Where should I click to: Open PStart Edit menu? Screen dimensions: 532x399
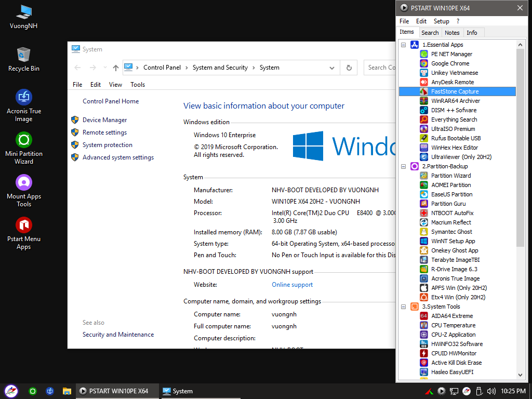pos(421,21)
